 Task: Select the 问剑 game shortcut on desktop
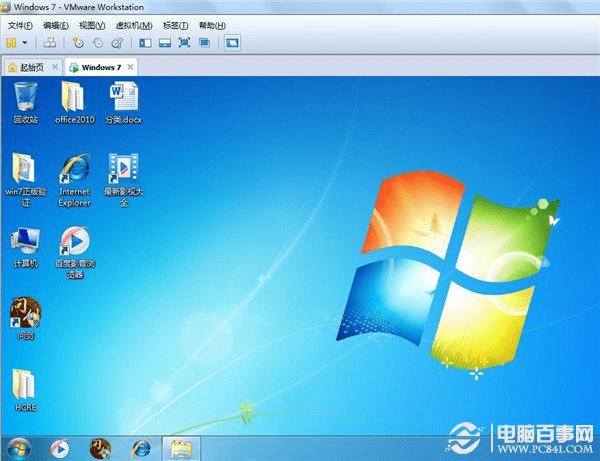(26, 318)
